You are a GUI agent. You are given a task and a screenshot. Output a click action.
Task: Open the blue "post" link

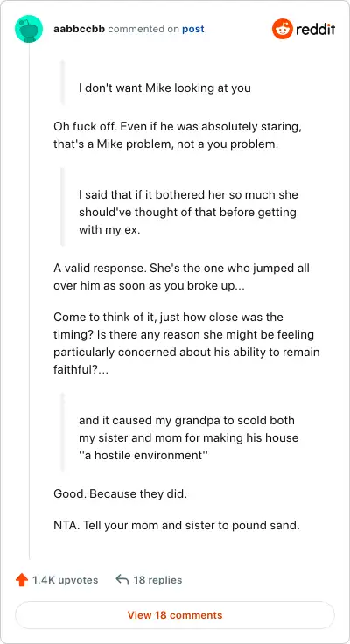pos(193,29)
